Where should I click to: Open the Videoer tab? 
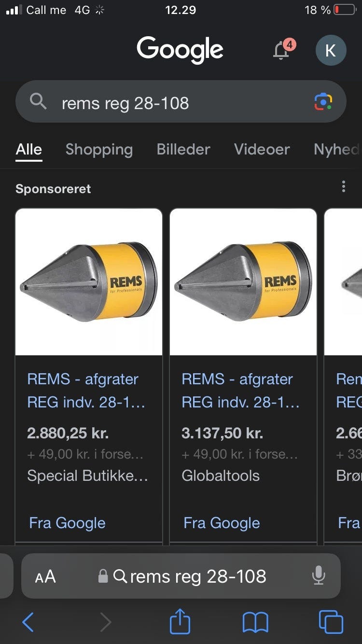click(x=262, y=150)
